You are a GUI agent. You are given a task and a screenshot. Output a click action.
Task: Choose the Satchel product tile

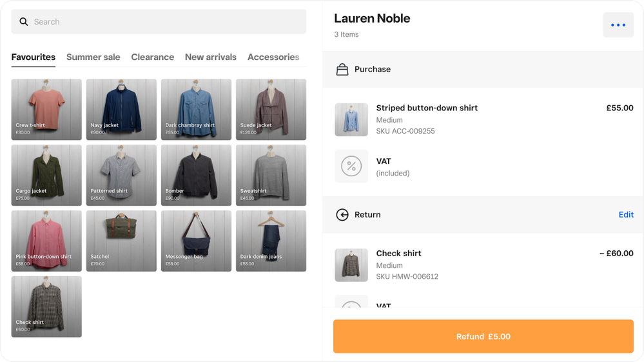[121, 241]
